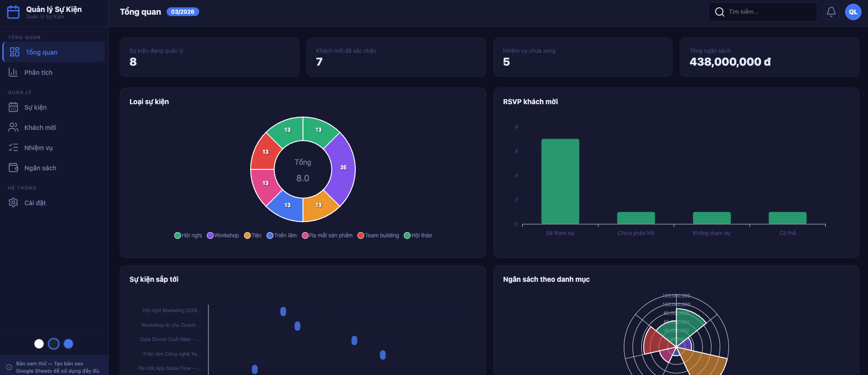The width and height of the screenshot is (868, 375).
Task: Click the Ngân sách wallet icon
Action: click(13, 168)
